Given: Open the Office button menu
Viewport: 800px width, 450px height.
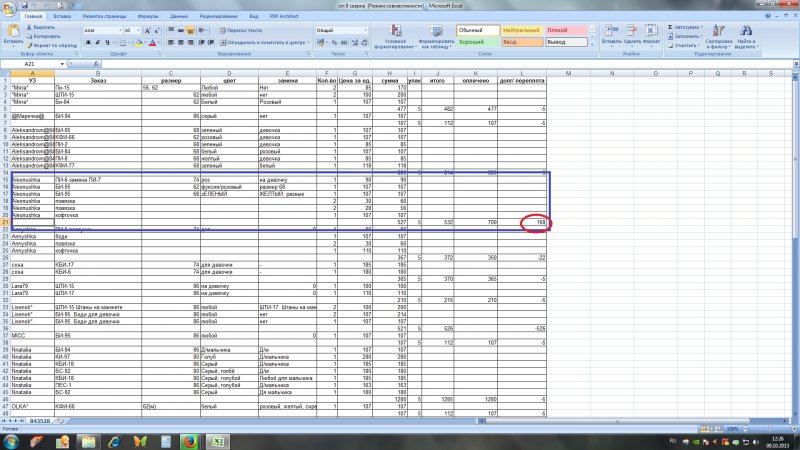Looking at the screenshot, I should (8, 9).
